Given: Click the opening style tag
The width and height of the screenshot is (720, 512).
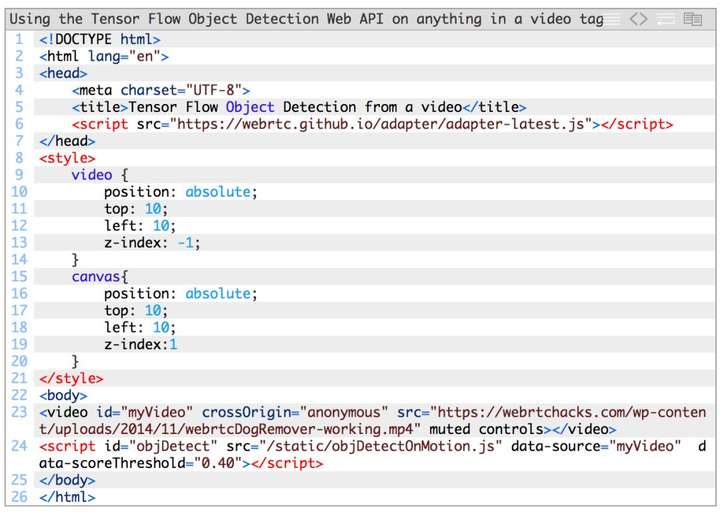Looking at the screenshot, I should click(x=68, y=158).
